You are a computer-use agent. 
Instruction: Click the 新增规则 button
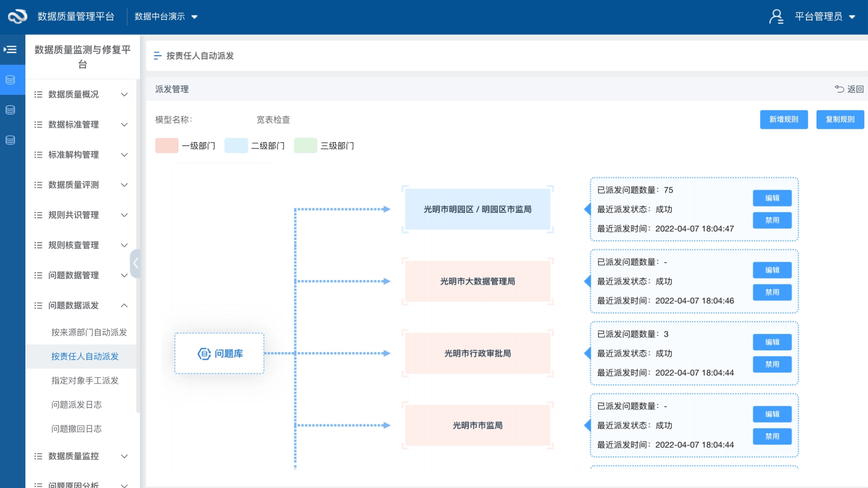pyautogui.click(x=783, y=119)
